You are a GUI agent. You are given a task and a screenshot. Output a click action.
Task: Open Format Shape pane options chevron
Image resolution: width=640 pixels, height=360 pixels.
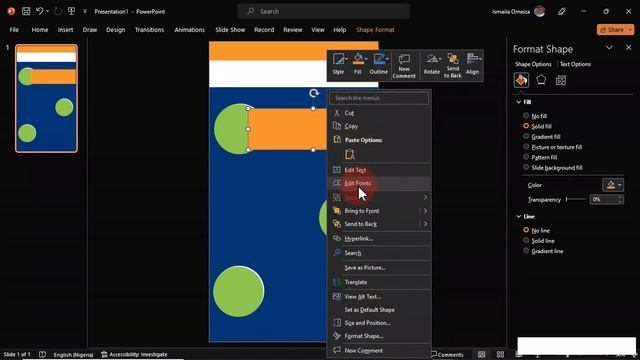pos(609,48)
